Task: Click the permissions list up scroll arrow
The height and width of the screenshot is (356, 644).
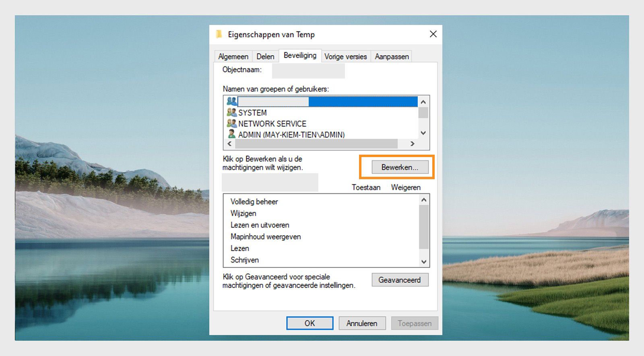Action: 424,200
